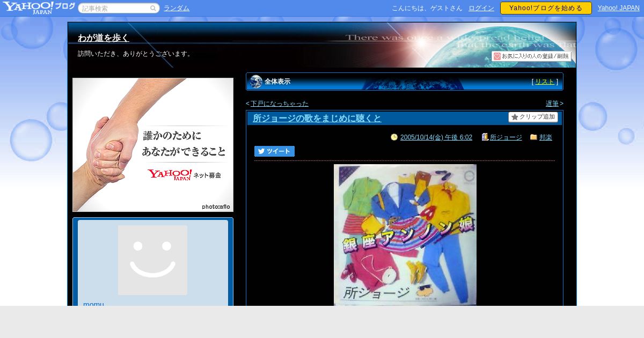This screenshot has height=338, width=644.
Task: Click the globe icon beside 全体表示
Action: [x=256, y=82]
